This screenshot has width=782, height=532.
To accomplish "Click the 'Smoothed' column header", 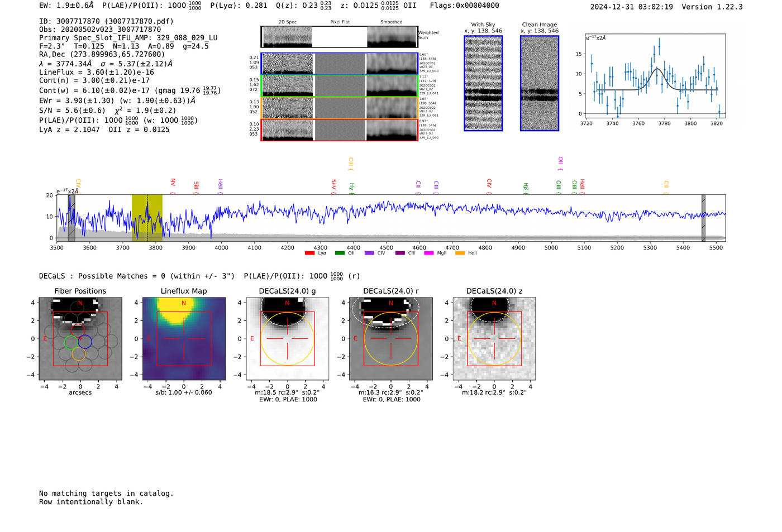I will tap(391, 22).
